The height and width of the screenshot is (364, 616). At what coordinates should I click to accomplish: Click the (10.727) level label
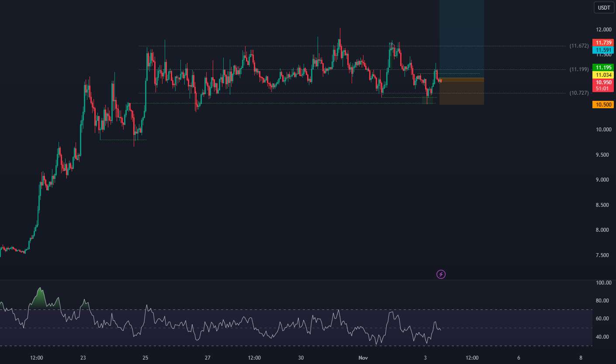(579, 93)
